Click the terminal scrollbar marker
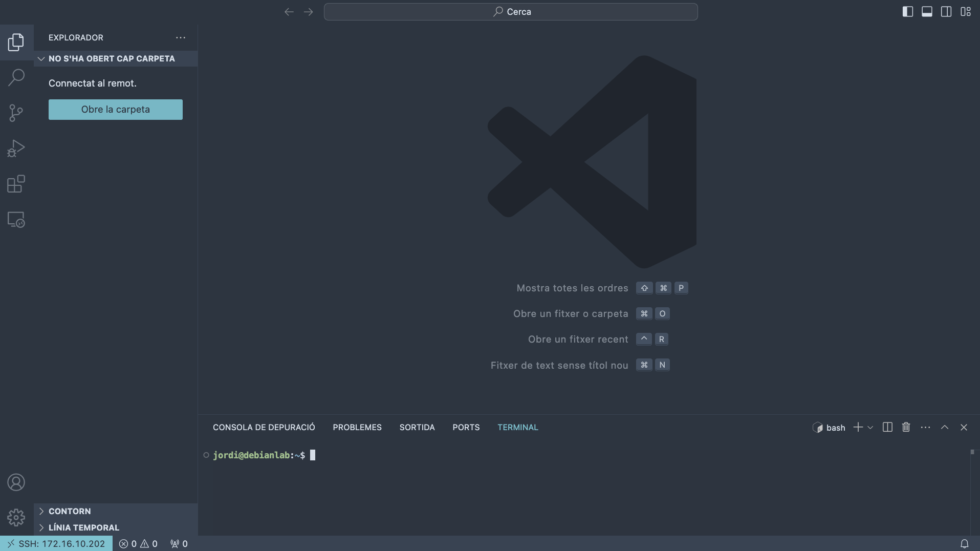The height and width of the screenshot is (551, 980). point(972,452)
